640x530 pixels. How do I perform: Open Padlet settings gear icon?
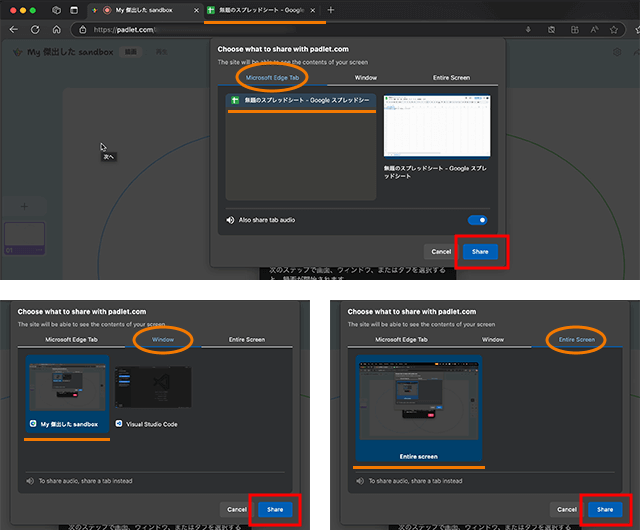[617, 52]
